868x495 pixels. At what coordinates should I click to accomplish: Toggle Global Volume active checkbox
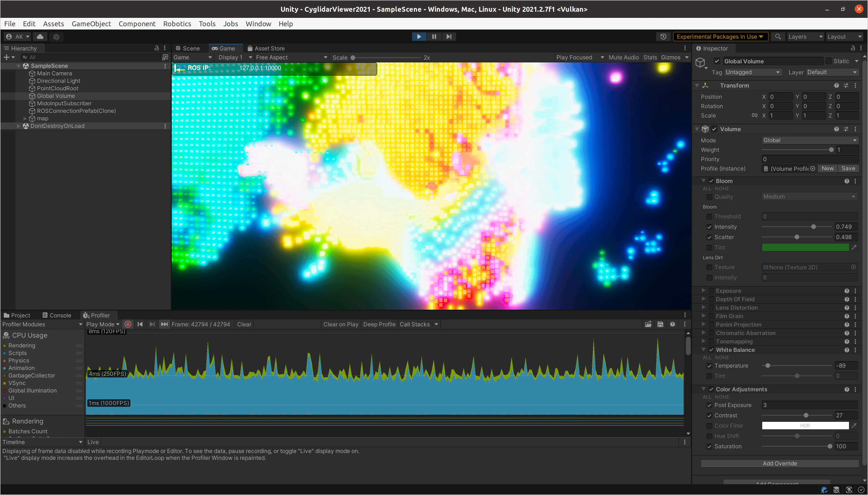(x=717, y=61)
